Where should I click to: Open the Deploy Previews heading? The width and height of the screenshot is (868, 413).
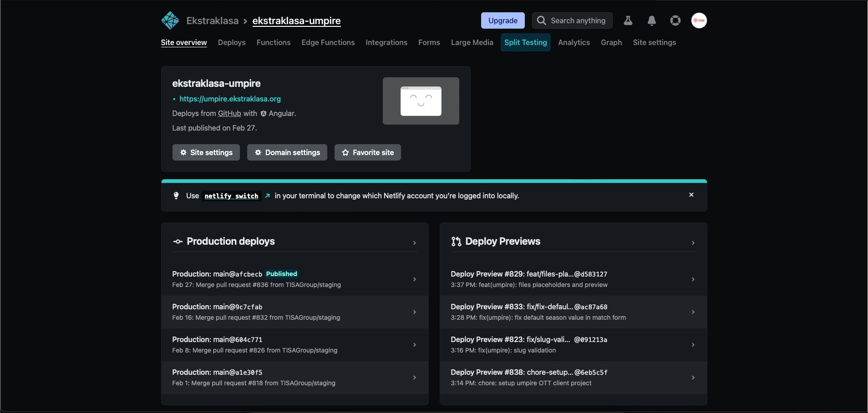coord(503,242)
